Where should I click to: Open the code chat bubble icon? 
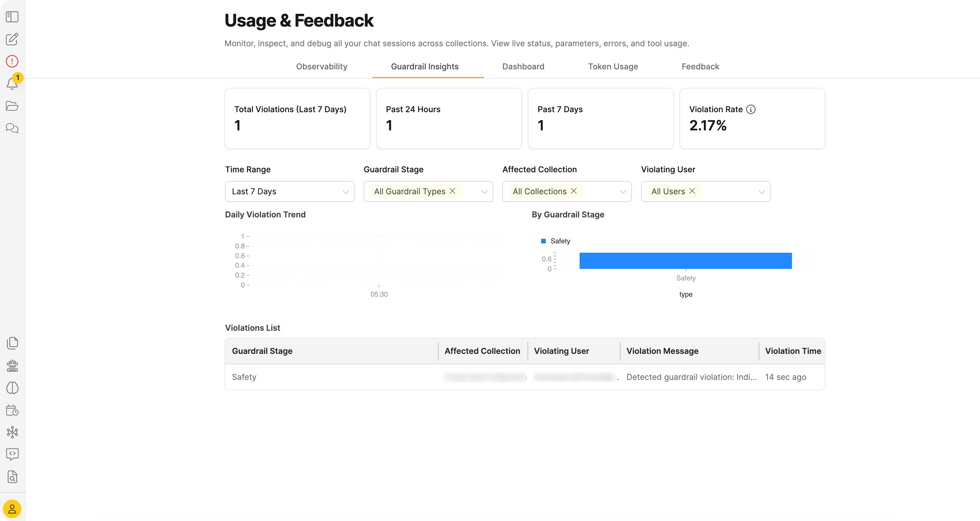12,454
